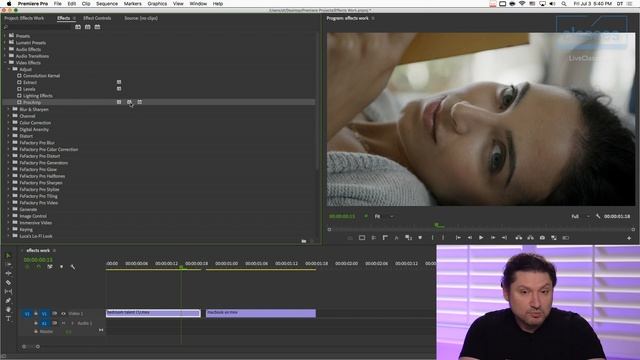Switch to the Effect Controls tab
Image resolution: width=640 pixels, height=360 pixels.
(97, 18)
